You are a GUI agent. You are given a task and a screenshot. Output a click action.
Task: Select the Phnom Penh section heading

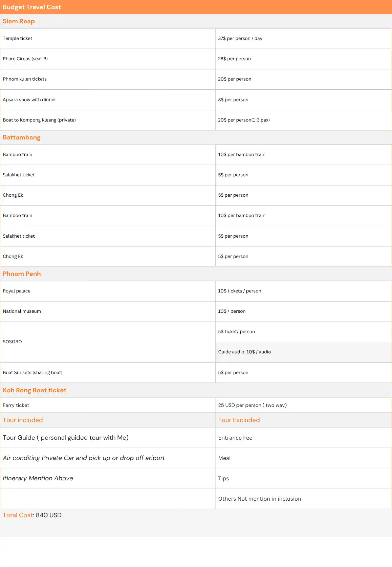point(22,274)
